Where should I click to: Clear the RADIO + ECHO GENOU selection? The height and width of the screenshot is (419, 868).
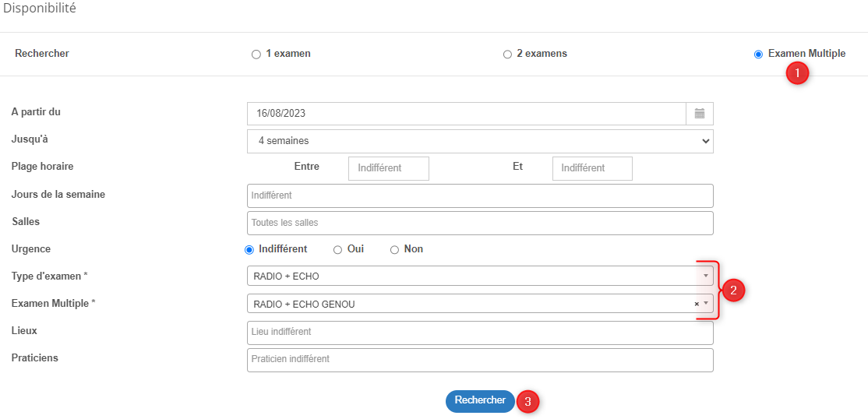(x=697, y=304)
